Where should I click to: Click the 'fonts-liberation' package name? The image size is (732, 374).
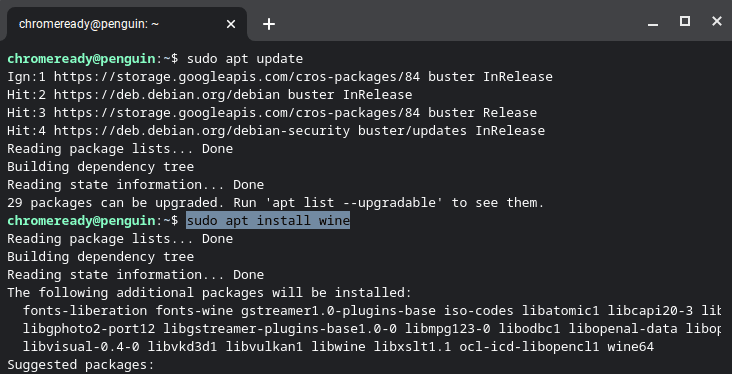[85, 310]
